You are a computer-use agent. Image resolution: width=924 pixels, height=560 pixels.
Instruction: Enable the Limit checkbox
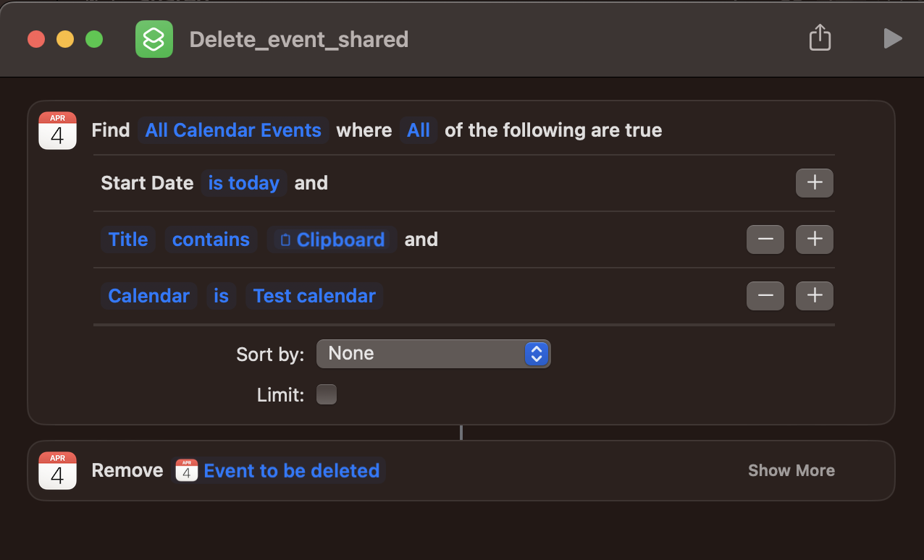[327, 395]
